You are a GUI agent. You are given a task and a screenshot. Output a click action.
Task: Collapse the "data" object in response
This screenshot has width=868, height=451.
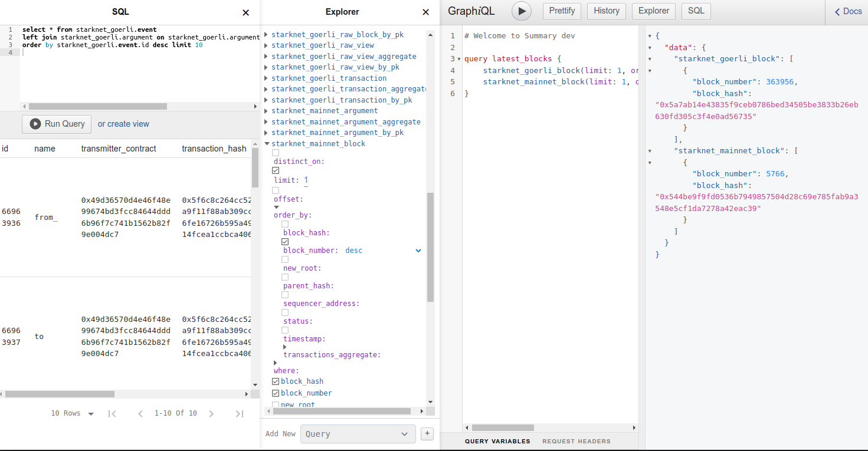pyautogui.click(x=650, y=47)
